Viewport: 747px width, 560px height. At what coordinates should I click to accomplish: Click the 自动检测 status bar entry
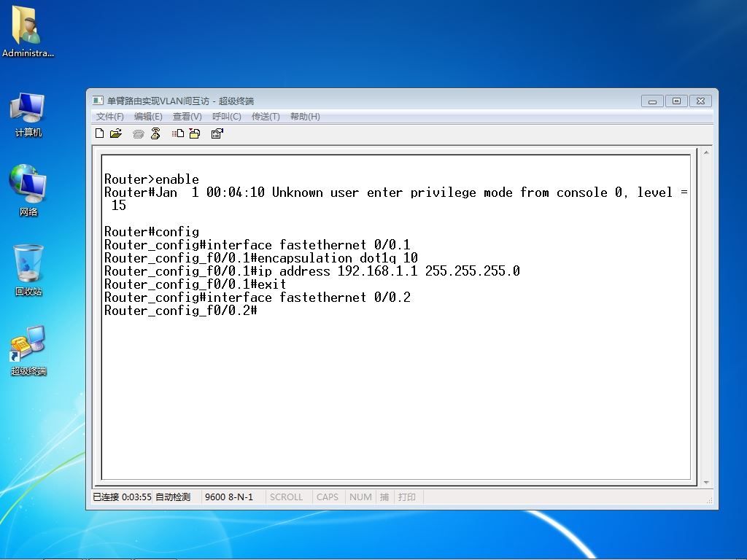coord(173,497)
